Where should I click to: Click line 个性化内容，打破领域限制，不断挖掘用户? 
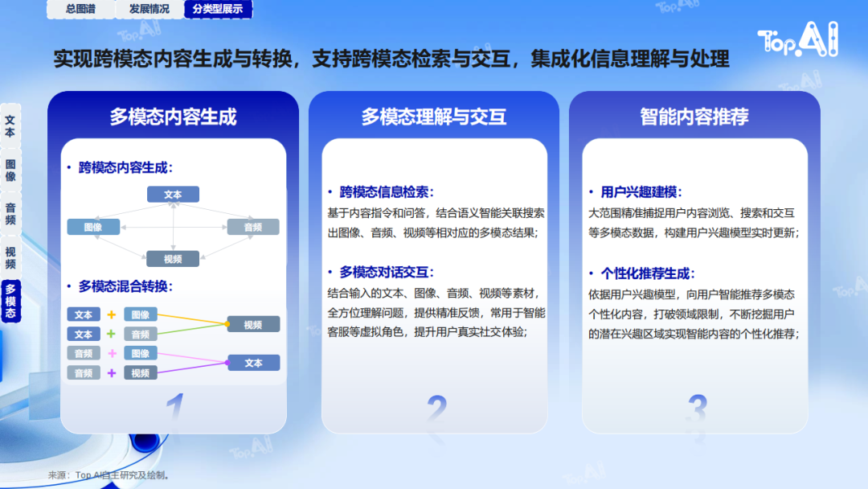tap(691, 314)
